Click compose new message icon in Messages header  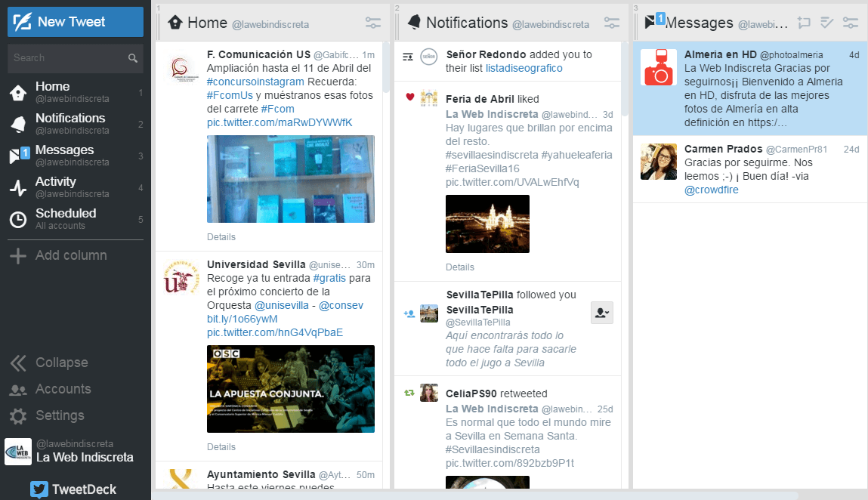click(804, 23)
